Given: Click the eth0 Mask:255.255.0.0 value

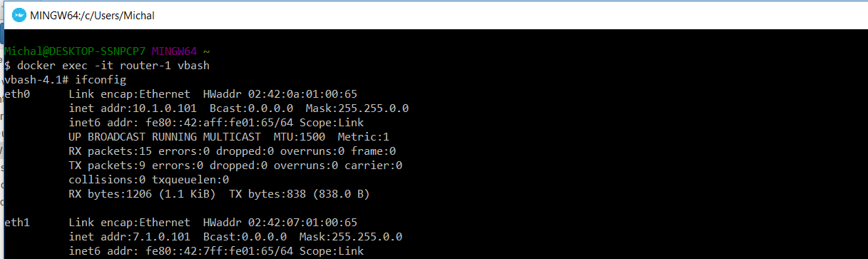Looking at the screenshot, I should pos(357,108).
